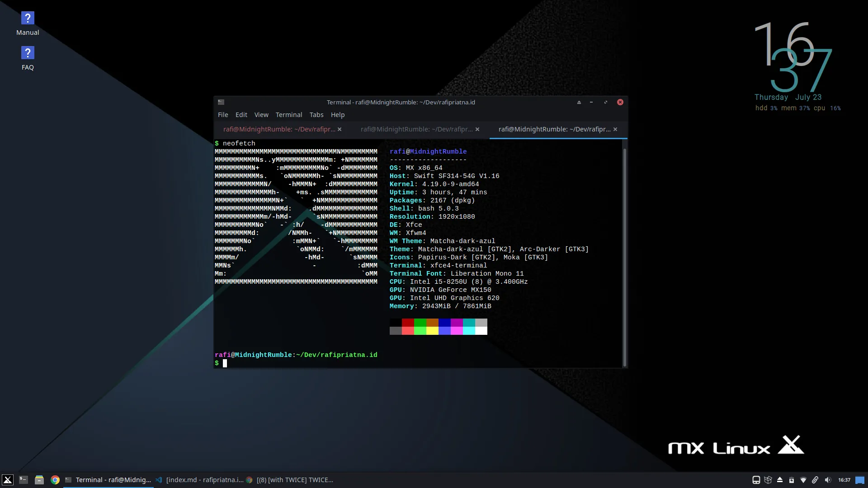Open the file manager from the taskbar
This screenshot has height=488, width=868.
(x=39, y=480)
